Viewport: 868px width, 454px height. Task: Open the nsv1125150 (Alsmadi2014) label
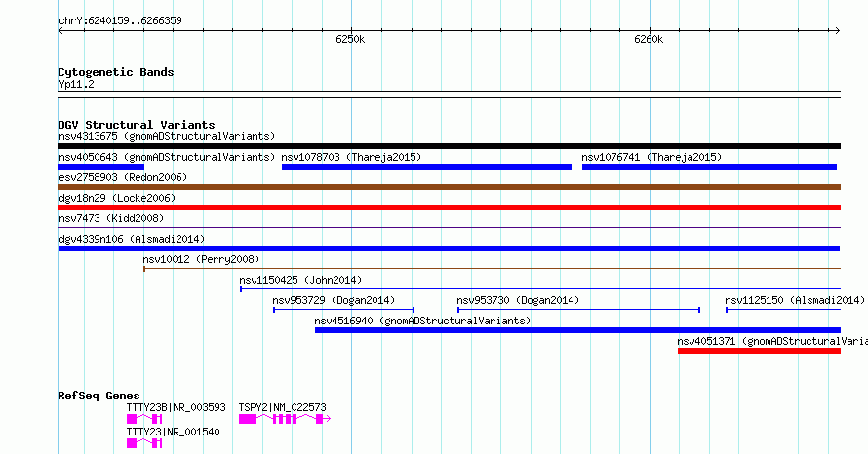click(795, 300)
